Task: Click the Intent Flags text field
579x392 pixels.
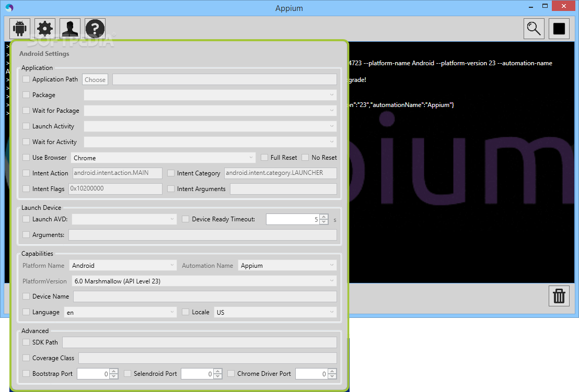Action: (x=115, y=189)
